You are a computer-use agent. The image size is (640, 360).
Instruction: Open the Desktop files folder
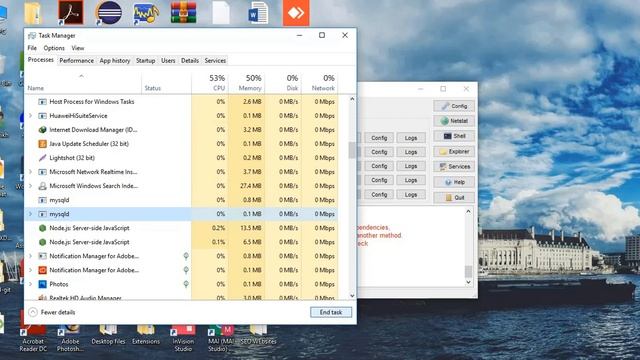pyautogui.click(x=108, y=335)
